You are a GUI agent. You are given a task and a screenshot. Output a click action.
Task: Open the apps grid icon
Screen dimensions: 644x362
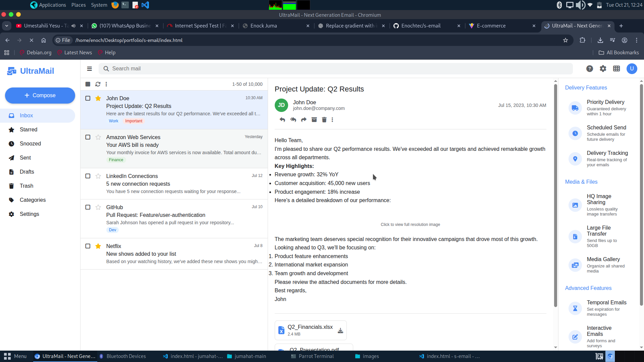(616, 69)
